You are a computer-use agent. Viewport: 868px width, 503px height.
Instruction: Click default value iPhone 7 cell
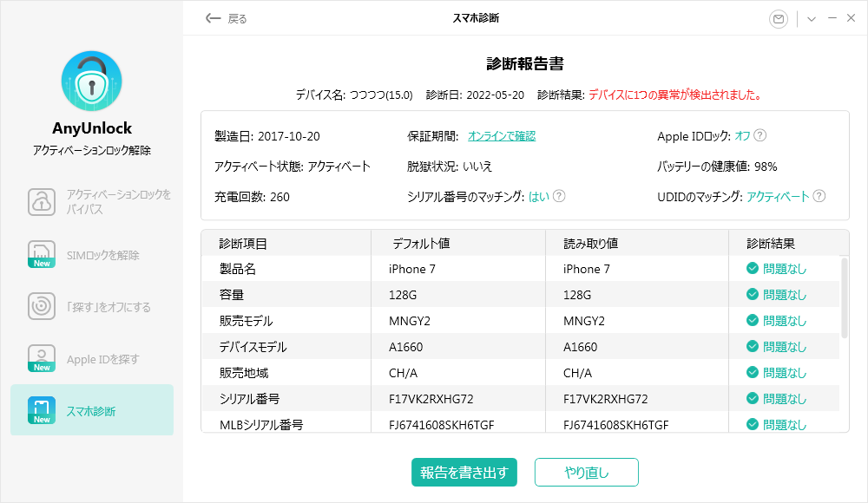click(411, 269)
